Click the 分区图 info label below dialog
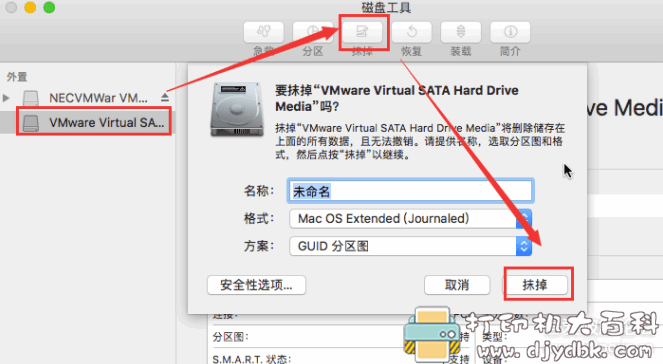Viewport: 663px width, 364px height. click(230, 337)
